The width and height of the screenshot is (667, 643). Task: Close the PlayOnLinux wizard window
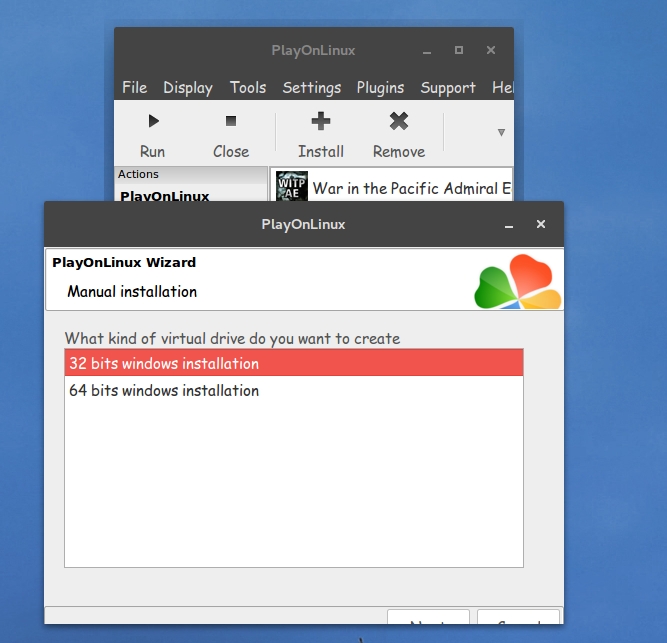[541, 224]
